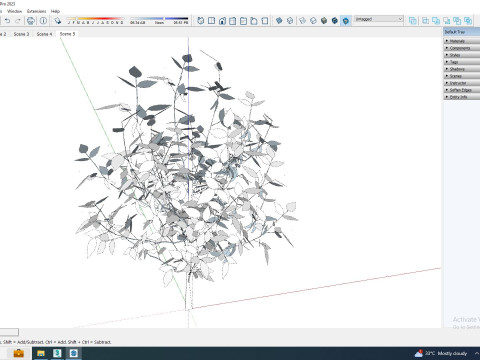
Task: Click the measurements input box
Action: 9,332
